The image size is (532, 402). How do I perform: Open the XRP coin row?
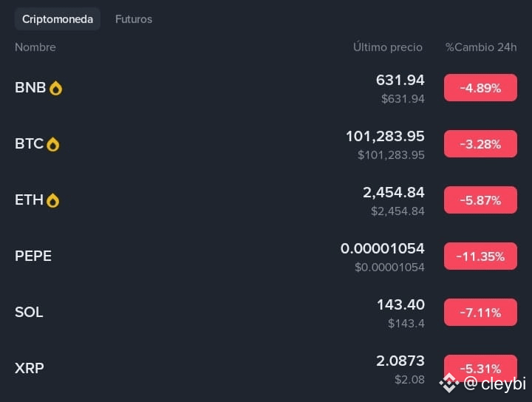[266, 369]
